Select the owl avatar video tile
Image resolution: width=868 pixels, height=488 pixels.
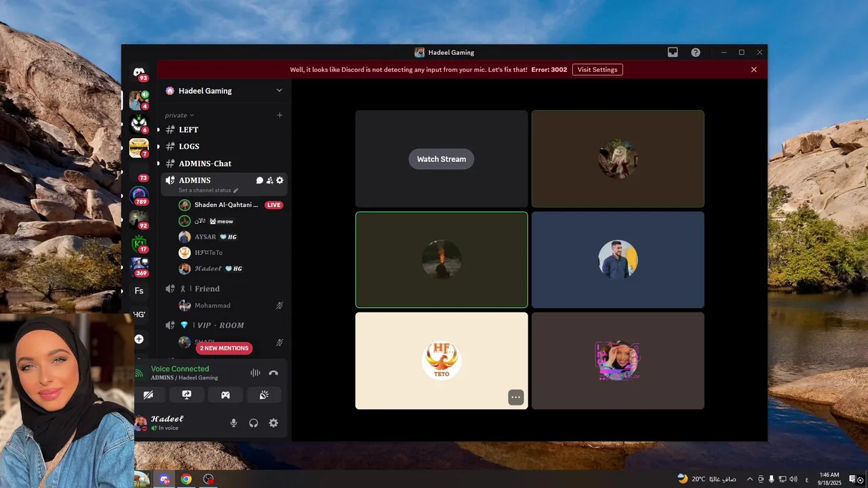point(618,159)
